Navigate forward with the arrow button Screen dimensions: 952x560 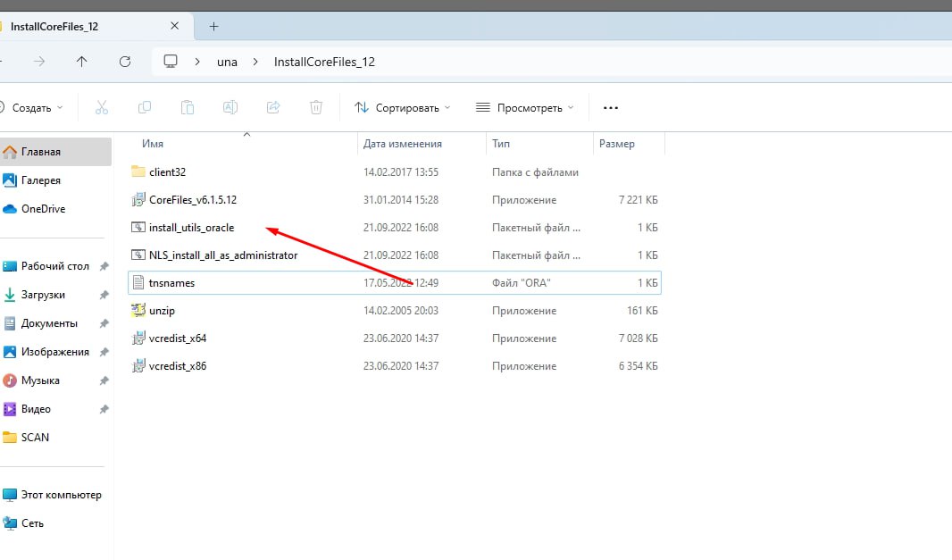tap(39, 62)
